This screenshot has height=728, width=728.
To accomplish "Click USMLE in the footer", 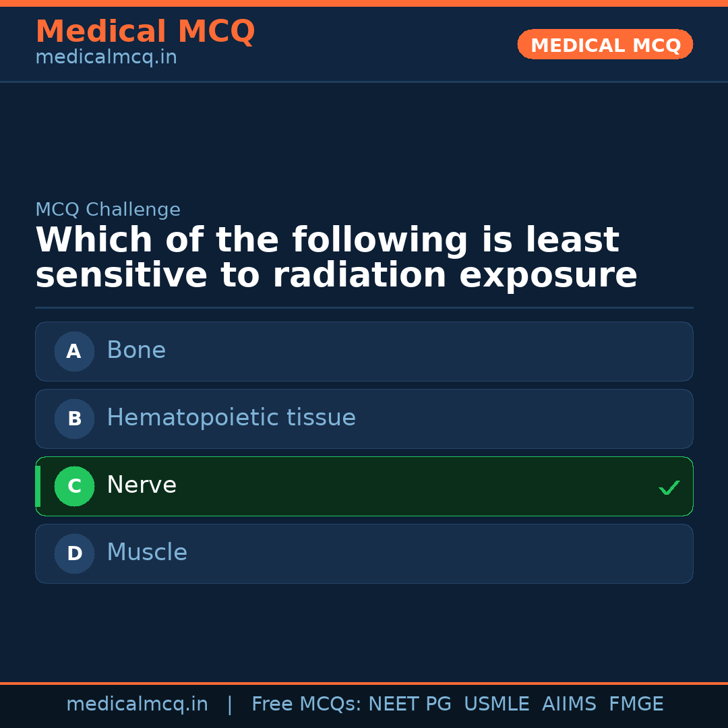I will pyautogui.click(x=497, y=704).
